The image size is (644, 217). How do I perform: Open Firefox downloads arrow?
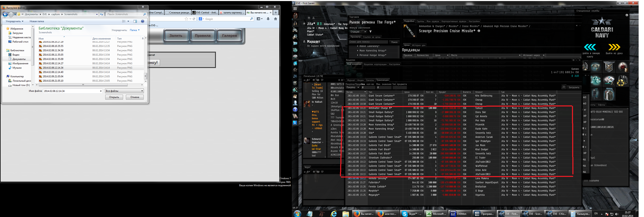click(x=268, y=19)
